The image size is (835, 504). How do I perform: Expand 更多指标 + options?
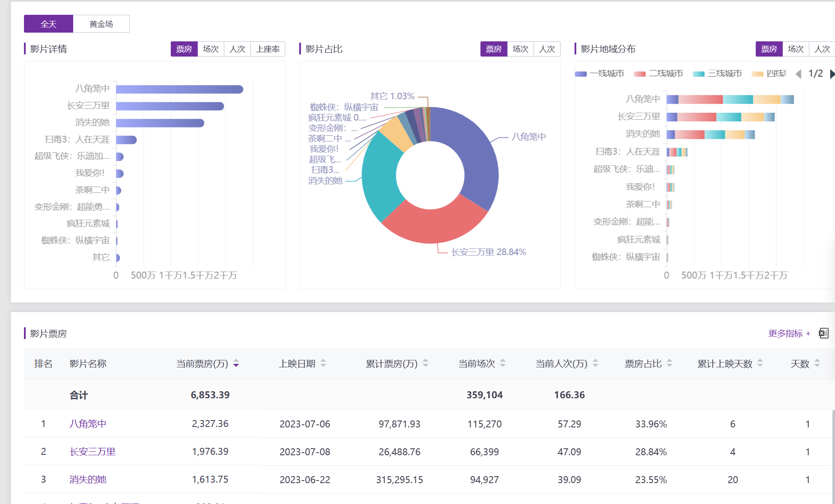tap(789, 333)
